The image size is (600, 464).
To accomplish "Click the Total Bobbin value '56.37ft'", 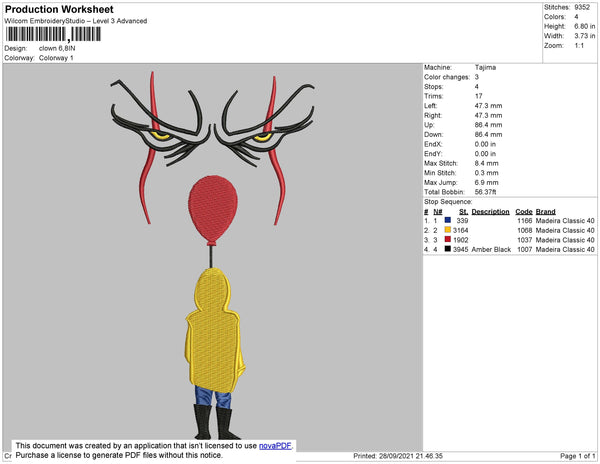I will (x=485, y=192).
